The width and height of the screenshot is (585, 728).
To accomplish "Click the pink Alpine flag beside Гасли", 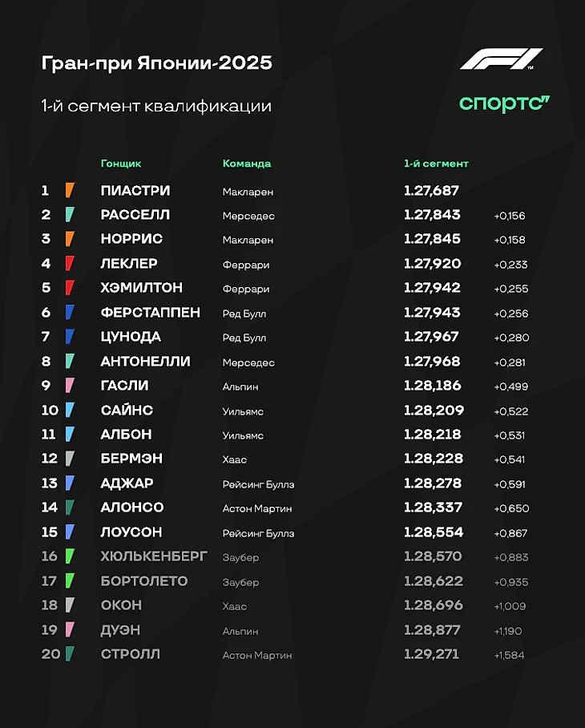I will click(70, 386).
